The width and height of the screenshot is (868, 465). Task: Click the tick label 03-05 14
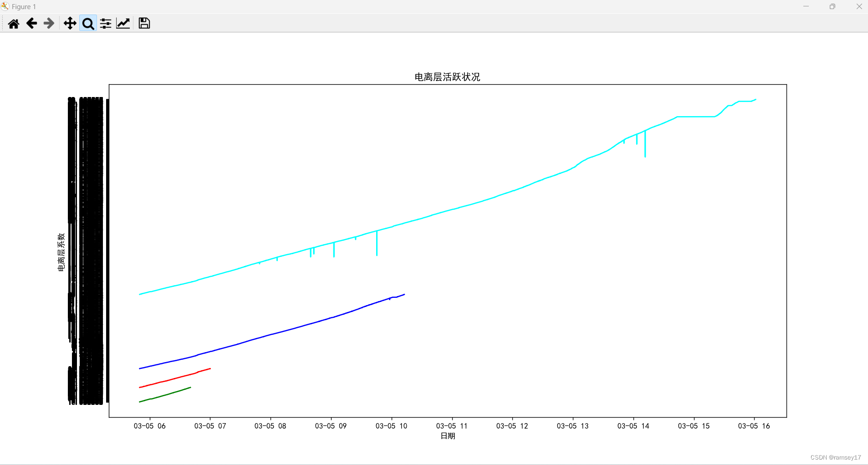[x=633, y=426]
